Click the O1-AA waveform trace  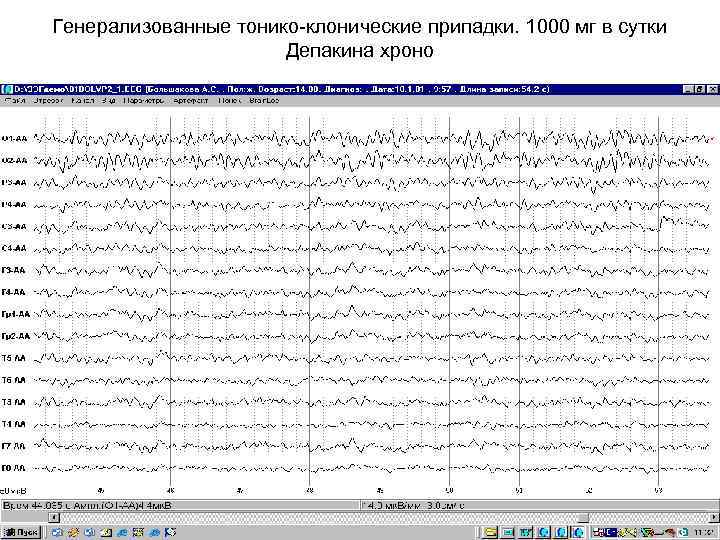coord(372,138)
